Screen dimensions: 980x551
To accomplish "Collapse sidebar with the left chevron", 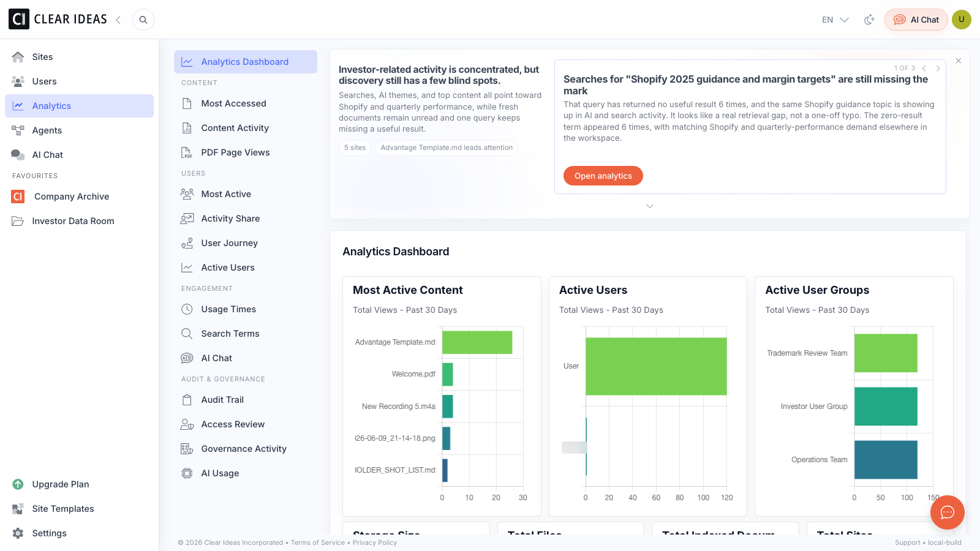I will 118,20.
